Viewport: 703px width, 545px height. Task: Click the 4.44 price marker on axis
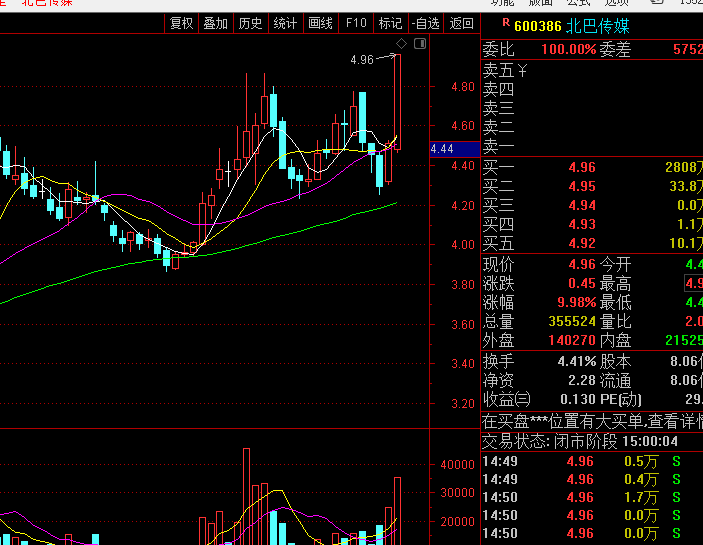pos(442,149)
